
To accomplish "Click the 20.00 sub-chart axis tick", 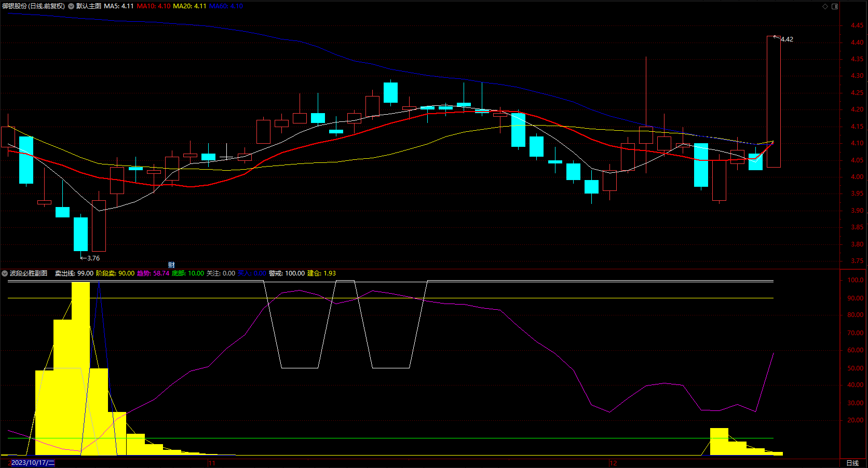I will (x=856, y=421).
